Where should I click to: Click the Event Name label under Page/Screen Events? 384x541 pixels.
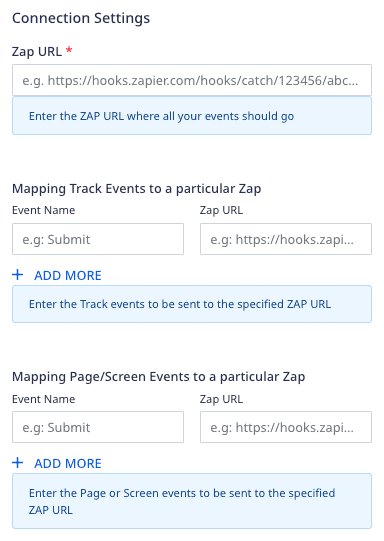point(43,399)
